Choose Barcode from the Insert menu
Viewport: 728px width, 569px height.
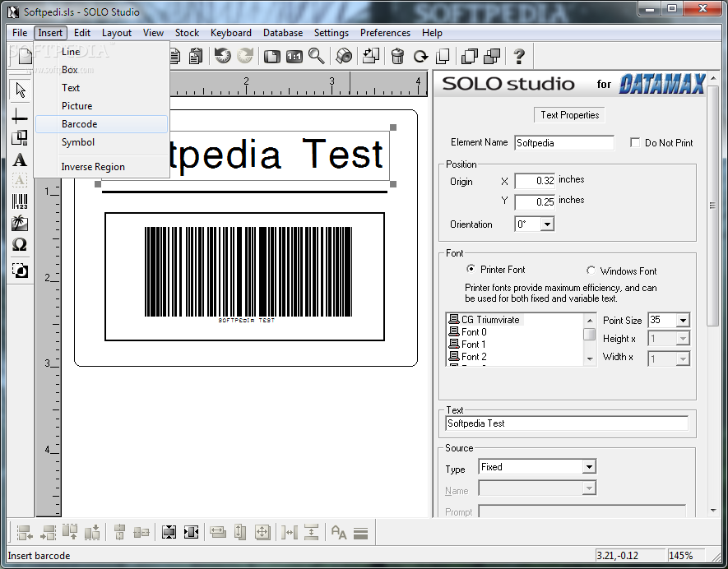pos(101,124)
